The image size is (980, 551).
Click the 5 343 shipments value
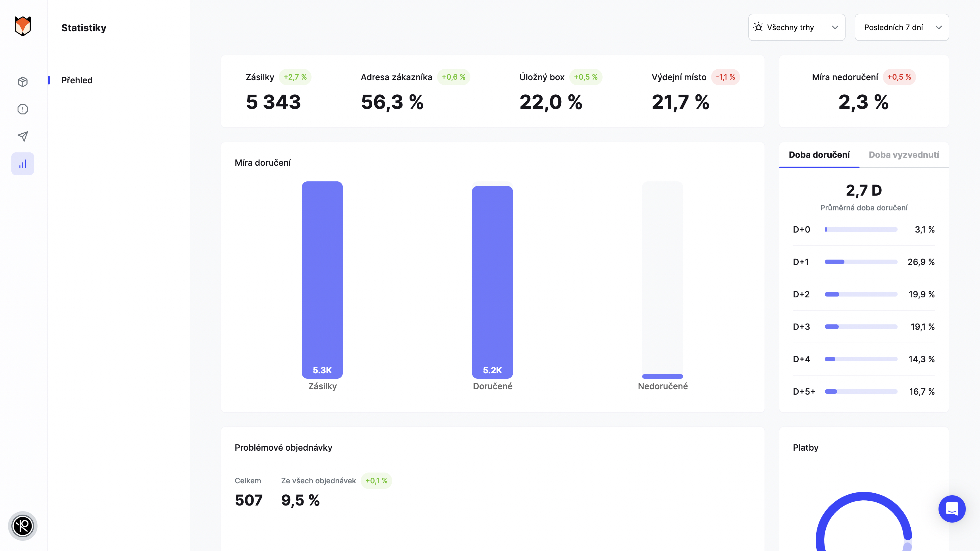coord(273,102)
